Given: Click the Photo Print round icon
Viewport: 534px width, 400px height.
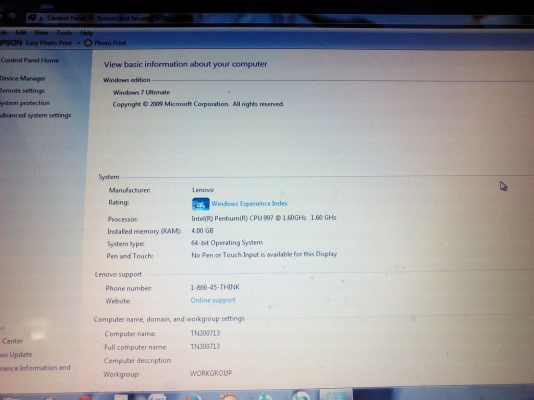Looking at the screenshot, I should point(88,43).
